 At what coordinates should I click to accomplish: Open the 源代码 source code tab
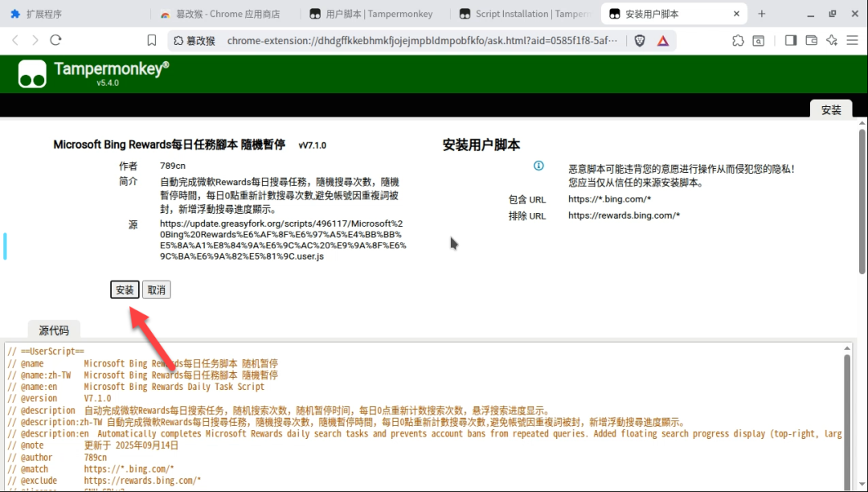coord(54,330)
